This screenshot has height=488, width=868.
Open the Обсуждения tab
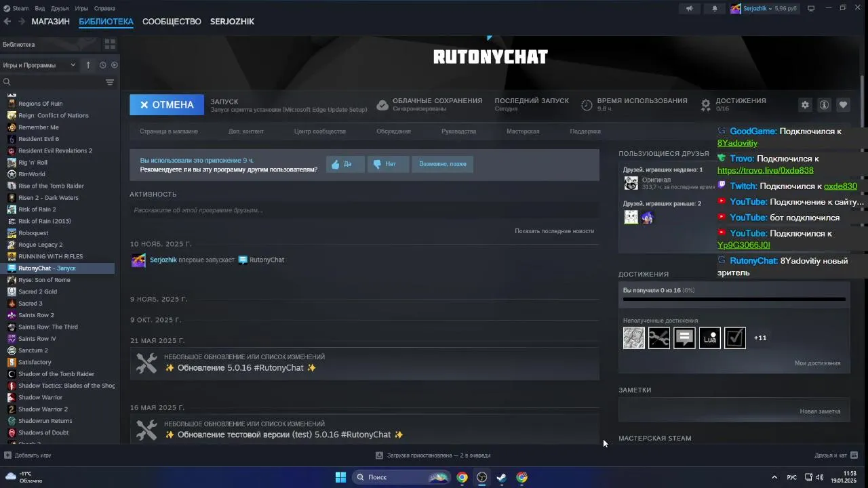(x=393, y=131)
